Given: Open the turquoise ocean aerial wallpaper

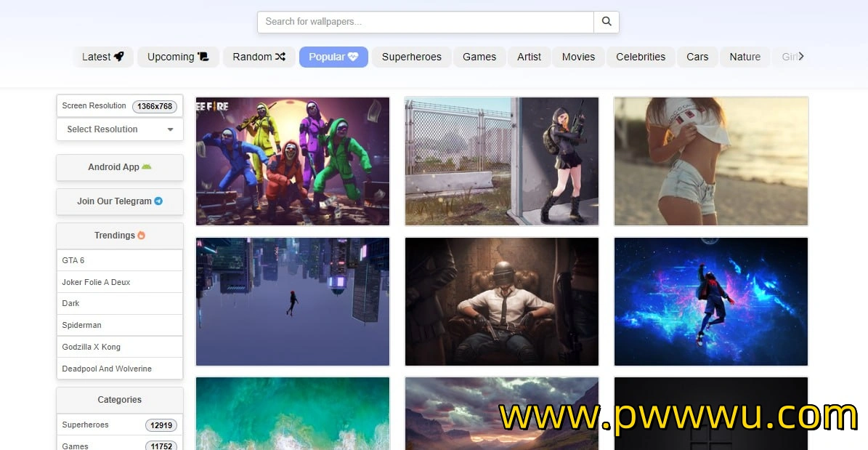Looking at the screenshot, I should pos(293,414).
